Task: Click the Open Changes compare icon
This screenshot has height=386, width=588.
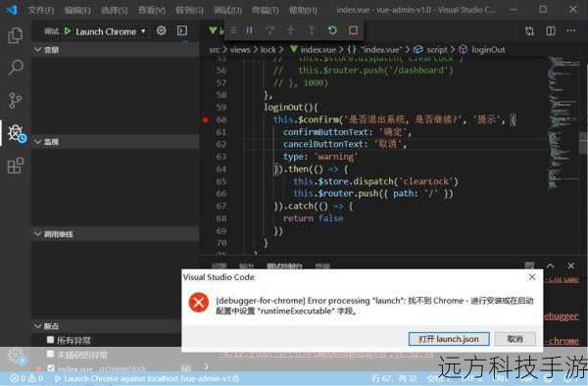Action: 529,31
